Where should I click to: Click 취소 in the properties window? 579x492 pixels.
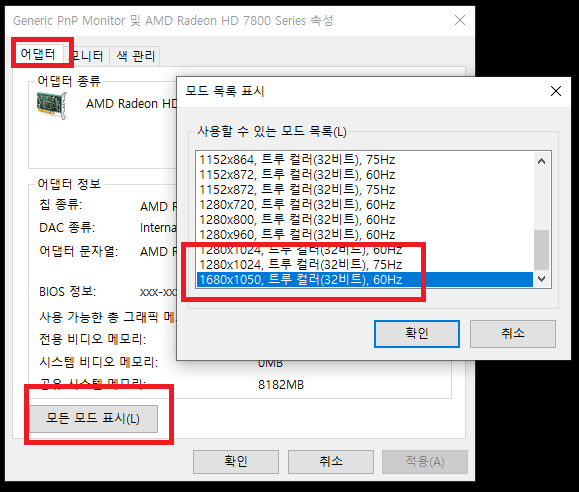point(331,461)
